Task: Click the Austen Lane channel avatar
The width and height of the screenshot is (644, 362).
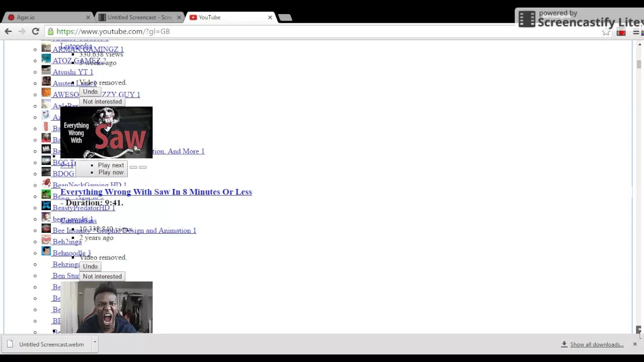Action: [x=46, y=82]
